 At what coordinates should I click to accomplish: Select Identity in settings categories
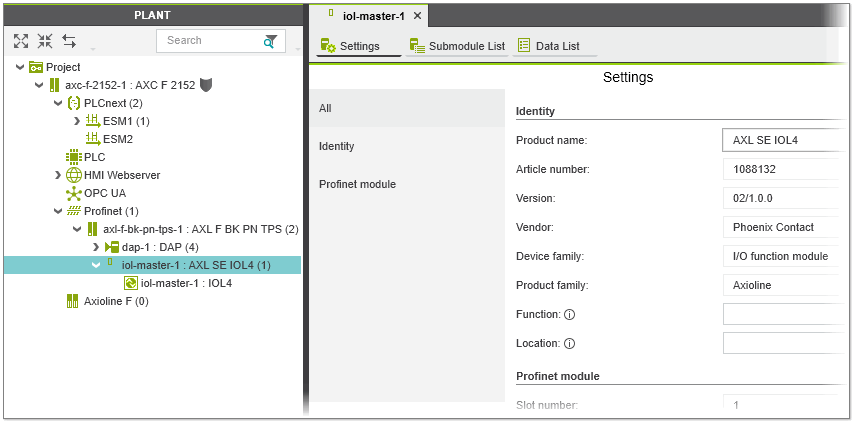click(337, 146)
